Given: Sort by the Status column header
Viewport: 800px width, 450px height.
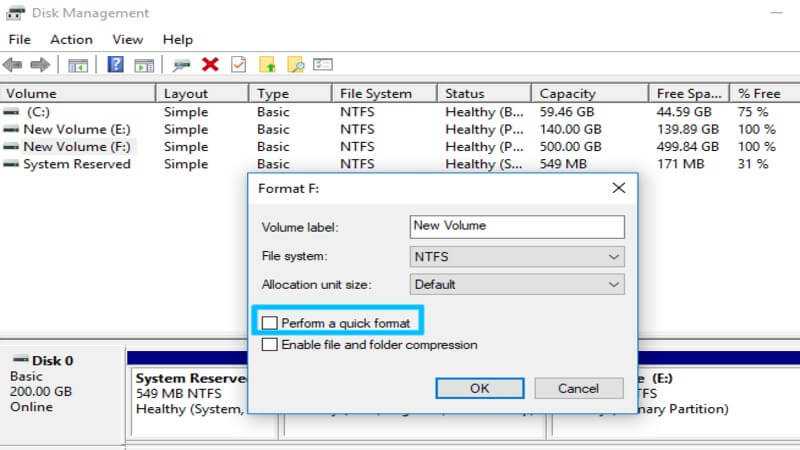Looking at the screenshot, I should tap(484, 93).
